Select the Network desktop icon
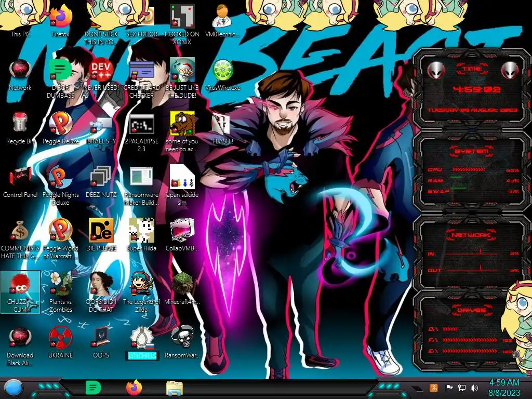This screenshot has height=399, width=532. 20,75
